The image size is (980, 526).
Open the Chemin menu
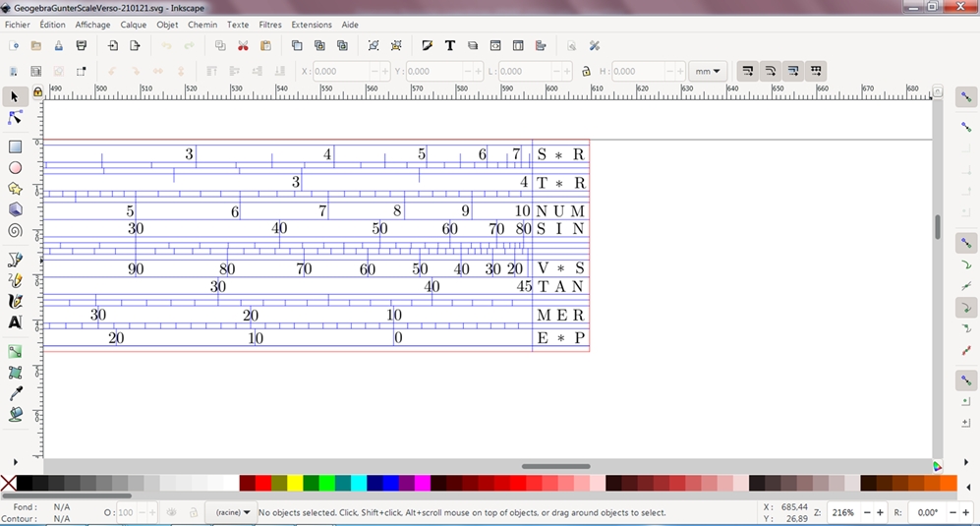(x=202, y=25)
